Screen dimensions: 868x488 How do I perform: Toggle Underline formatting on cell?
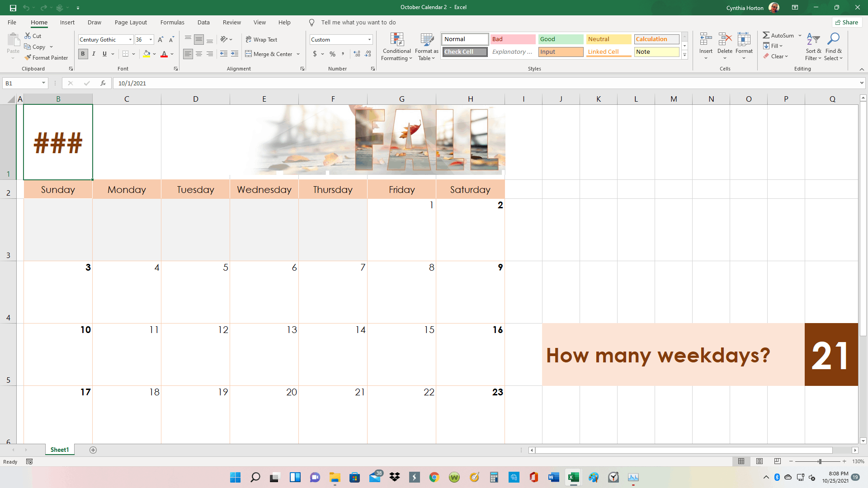click(x=104, y=54)
